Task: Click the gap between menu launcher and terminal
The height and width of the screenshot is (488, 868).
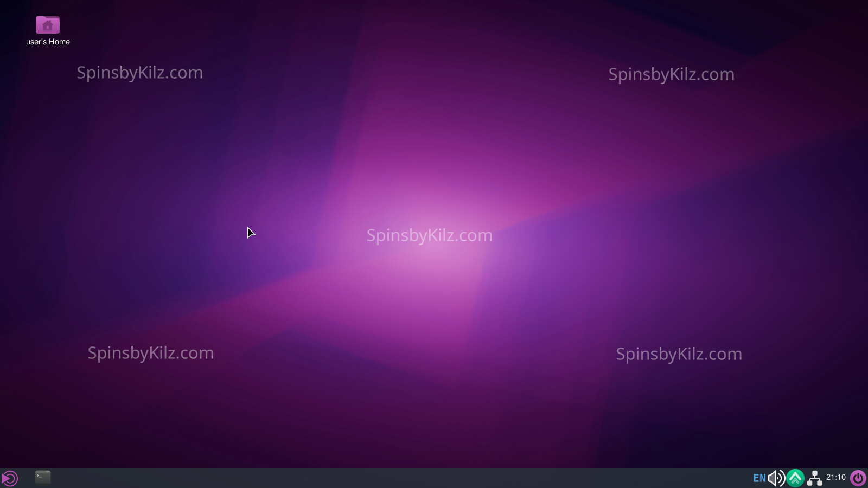Action: point(26,478)
